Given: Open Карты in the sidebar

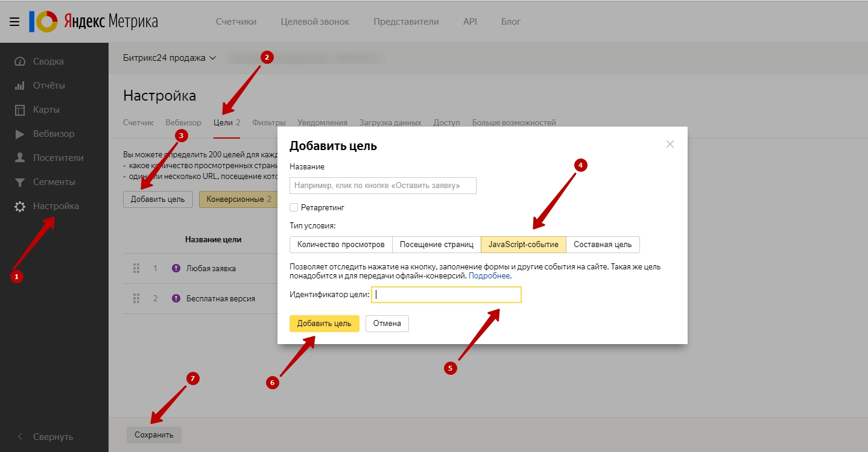Looking at the screenshot, I should tap(37, 110).
